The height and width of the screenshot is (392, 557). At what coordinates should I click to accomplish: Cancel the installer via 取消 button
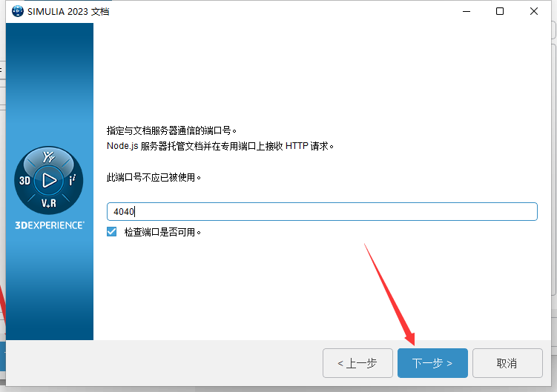point(507,363)
